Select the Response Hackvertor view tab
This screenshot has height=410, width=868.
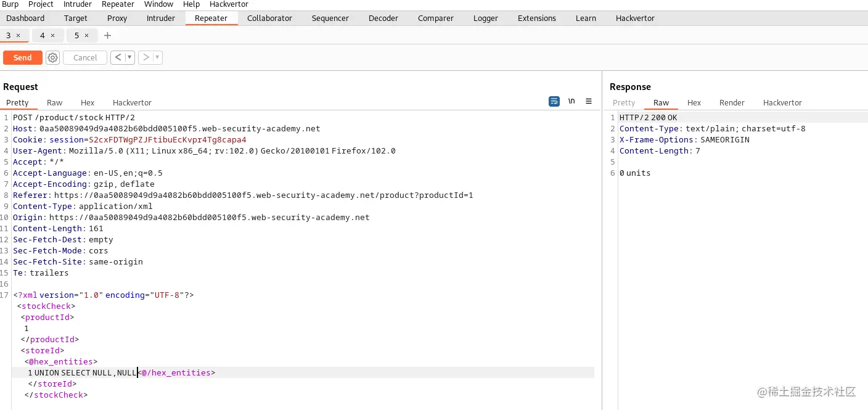click(782, 102)
